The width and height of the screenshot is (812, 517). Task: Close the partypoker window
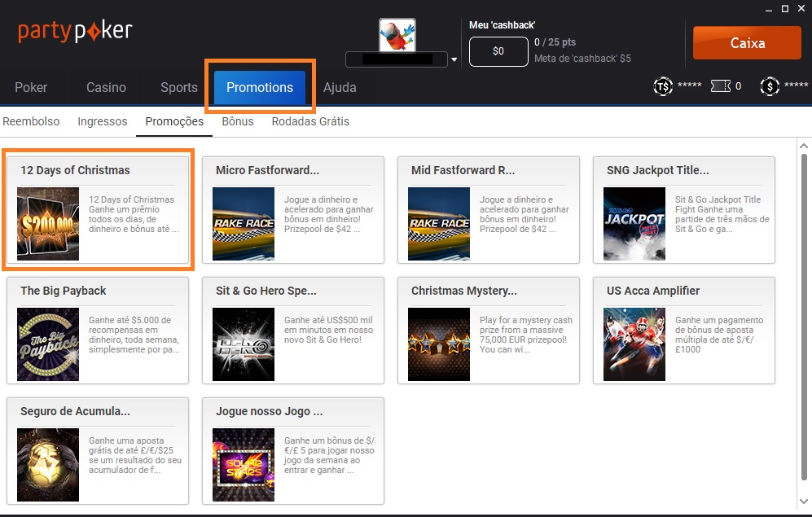(801, 8)
